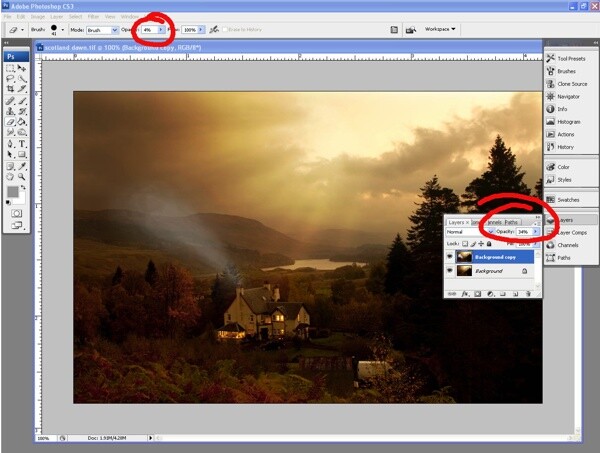Select the Crop tool
The image size is (600, 453).
[x=10, y=89]
